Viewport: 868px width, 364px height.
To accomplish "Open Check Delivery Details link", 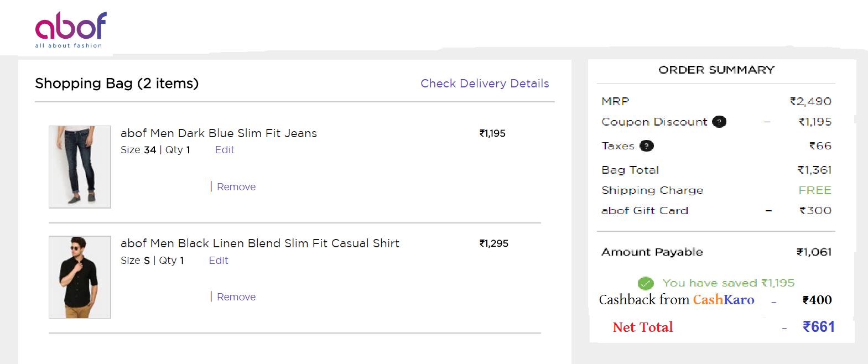I will coord(485,84).
